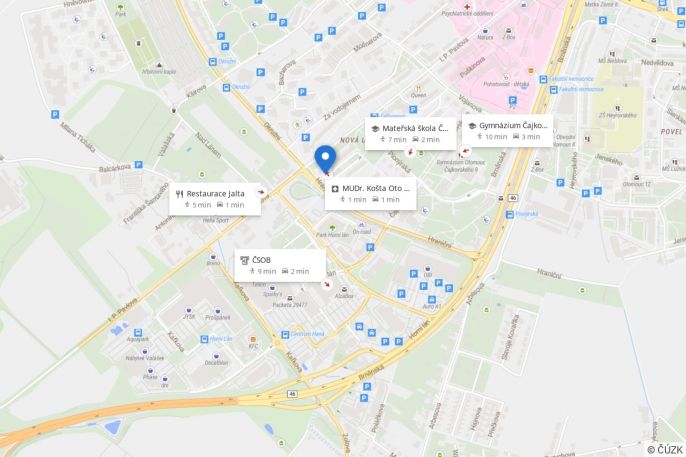Click the Park Horní lán tree icon

pyautogui.click(x=332, y=228)
